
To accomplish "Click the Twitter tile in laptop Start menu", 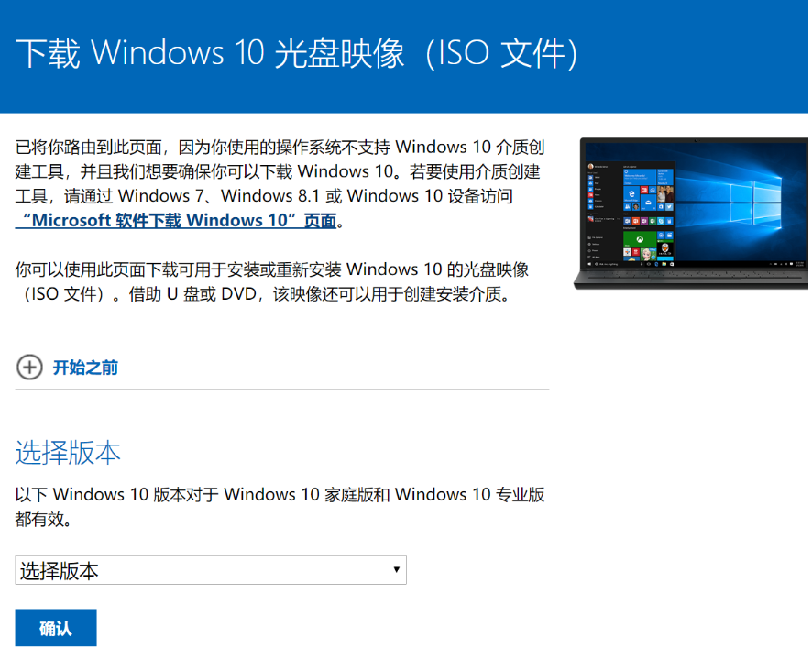I will [x=669, y=207].
